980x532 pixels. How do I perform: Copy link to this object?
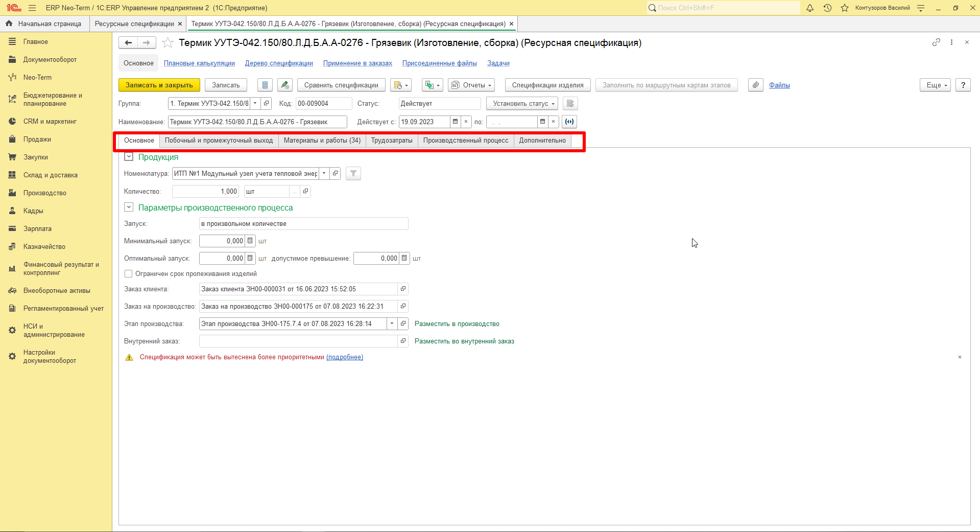coord(936,42)
